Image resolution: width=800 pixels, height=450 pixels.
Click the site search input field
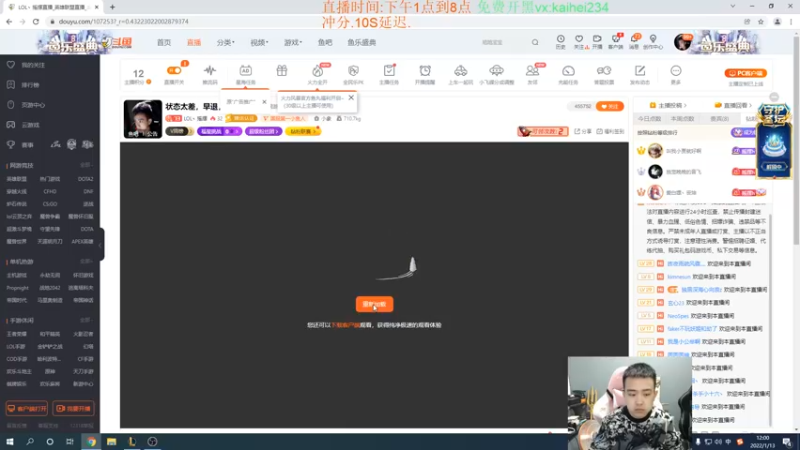[504, 42]
